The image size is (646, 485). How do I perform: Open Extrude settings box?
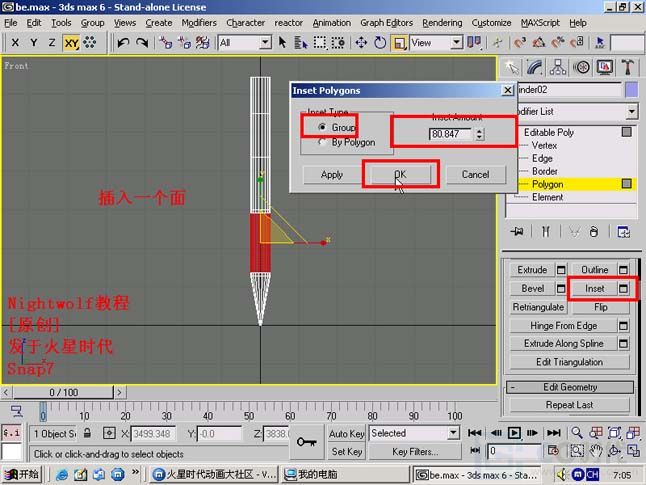pyautogui.click(x=561, y=270)
